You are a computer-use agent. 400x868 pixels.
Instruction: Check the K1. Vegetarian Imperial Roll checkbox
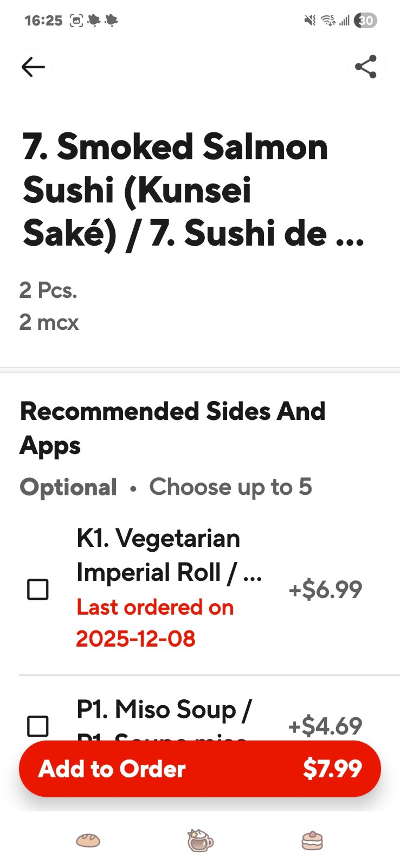38,590
